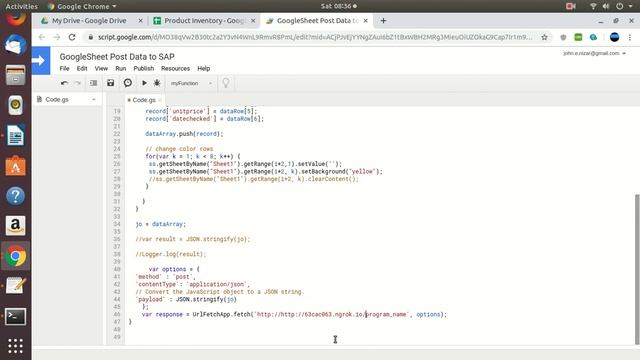The image size is (640, 360).
Task: Click the green extension icon in Chrome toolbar
Action: coord(578,37)
